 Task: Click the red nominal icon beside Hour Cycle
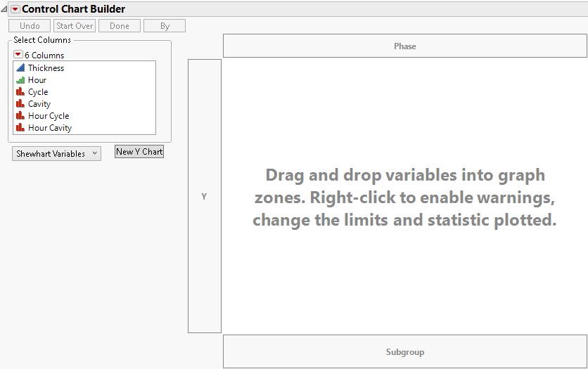[20, 116]
